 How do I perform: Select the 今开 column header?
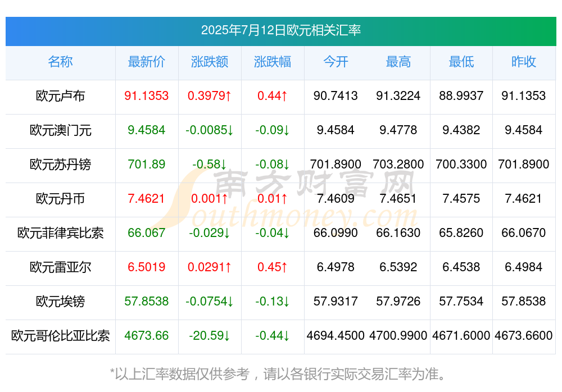(x=336, y=62)
